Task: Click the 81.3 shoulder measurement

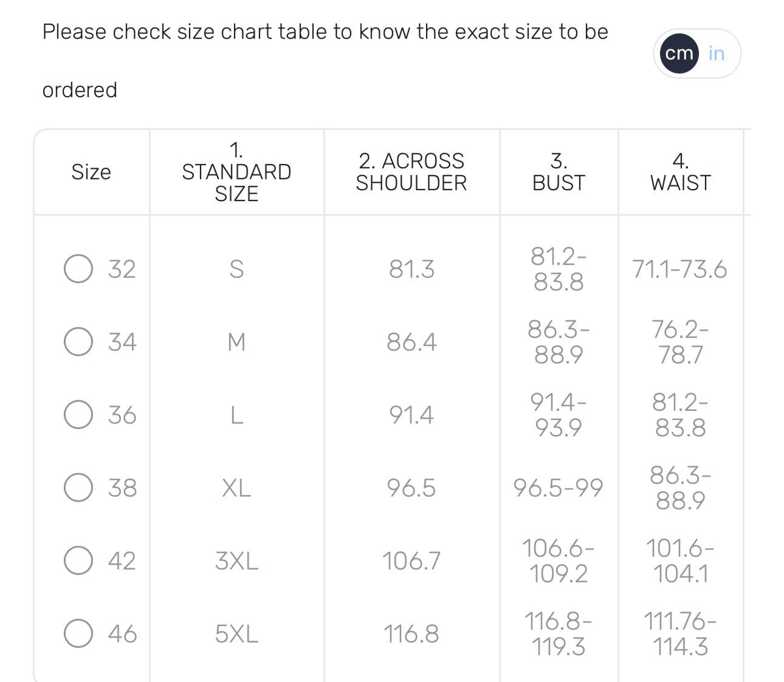Action: (x=412, y=269)
